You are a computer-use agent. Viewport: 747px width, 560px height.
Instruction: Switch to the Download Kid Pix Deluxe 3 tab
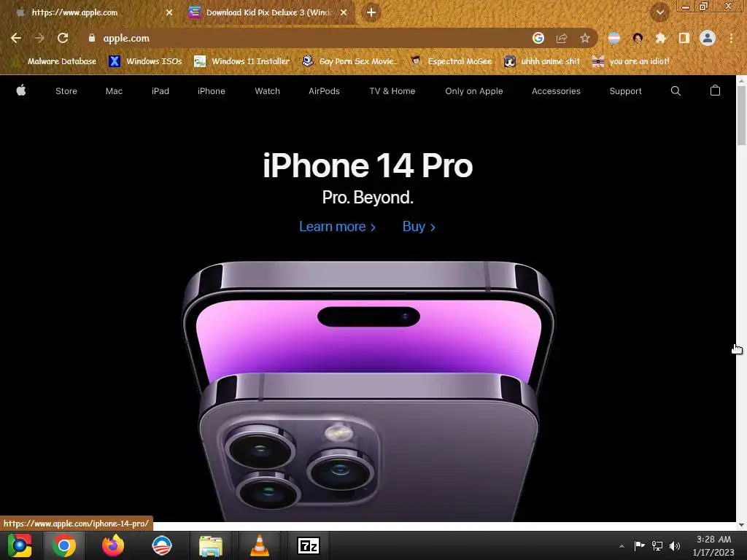tap(268, 12)
